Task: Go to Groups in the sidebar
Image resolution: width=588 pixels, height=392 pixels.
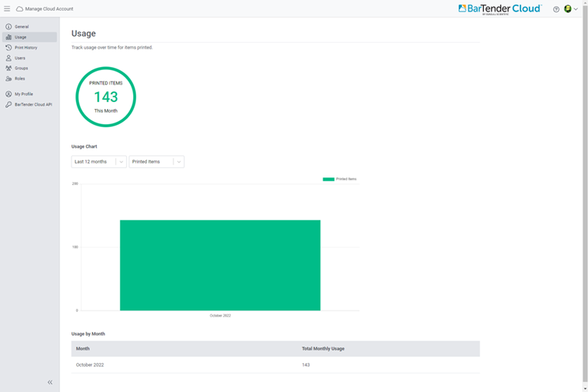Action: [x=21, y=69]
